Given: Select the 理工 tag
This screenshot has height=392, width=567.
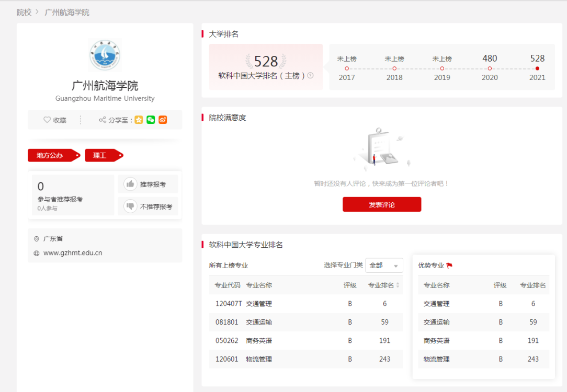Looking at the screenshot, I should pyautogui.click(x=100, y=155).
